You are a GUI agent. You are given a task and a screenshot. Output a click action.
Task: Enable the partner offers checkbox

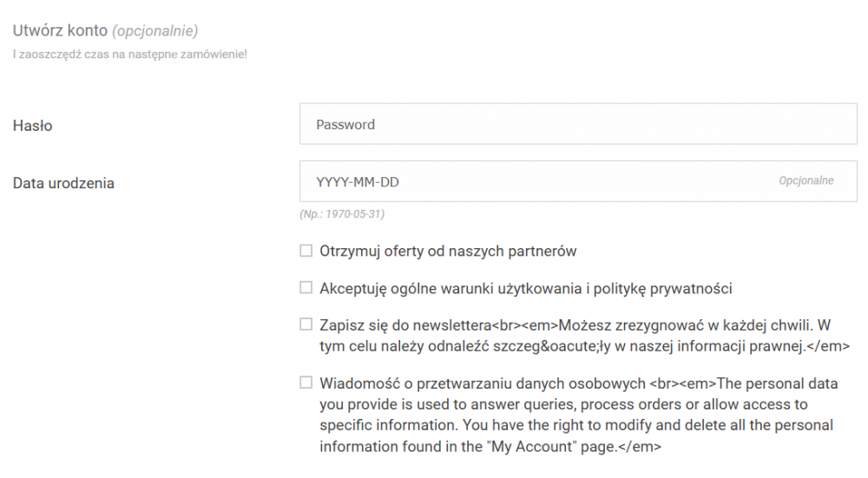click(x=306, y=251)
